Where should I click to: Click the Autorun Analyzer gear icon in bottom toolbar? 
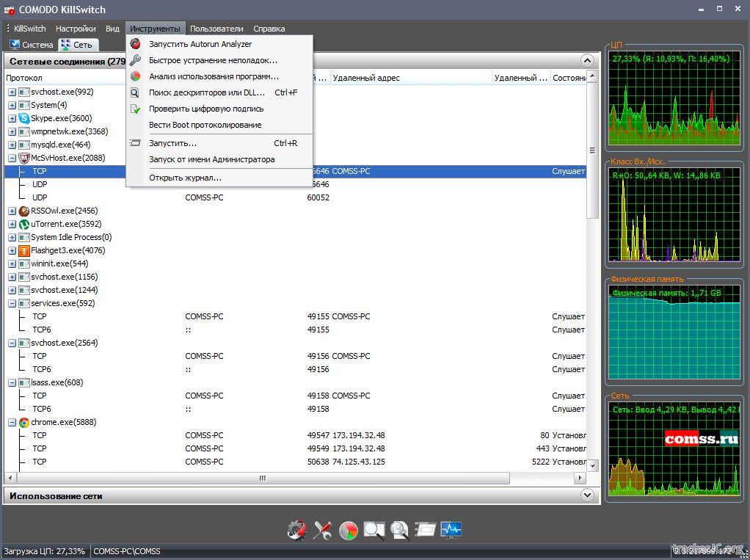pos(296,530)
